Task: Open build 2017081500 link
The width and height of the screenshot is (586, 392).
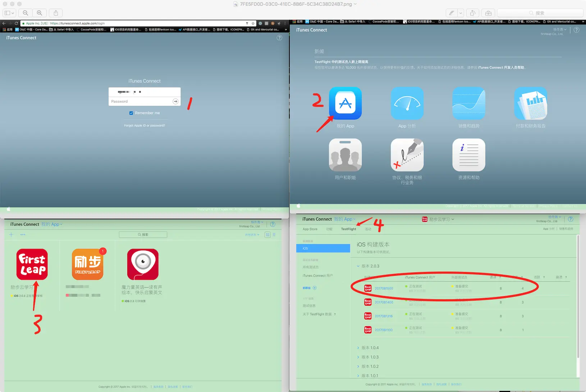Action: pyautogui.click(x=384, y=288)
